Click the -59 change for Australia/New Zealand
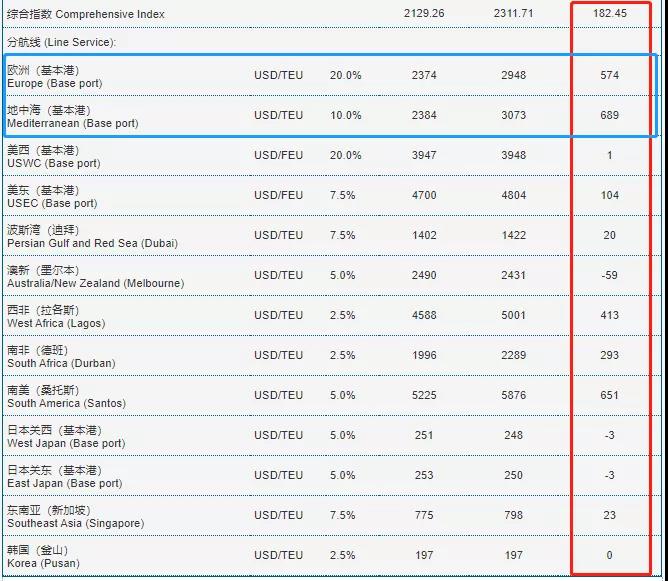Image resolution: width=668 pixels, height=581 pixels. (609, 275)
